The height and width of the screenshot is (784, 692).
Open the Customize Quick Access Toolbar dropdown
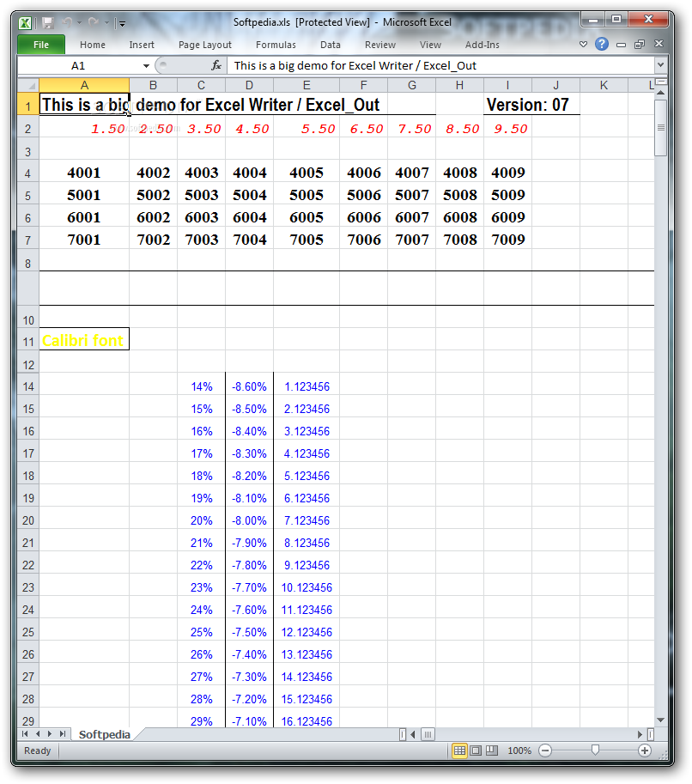[x=122, y=23]
